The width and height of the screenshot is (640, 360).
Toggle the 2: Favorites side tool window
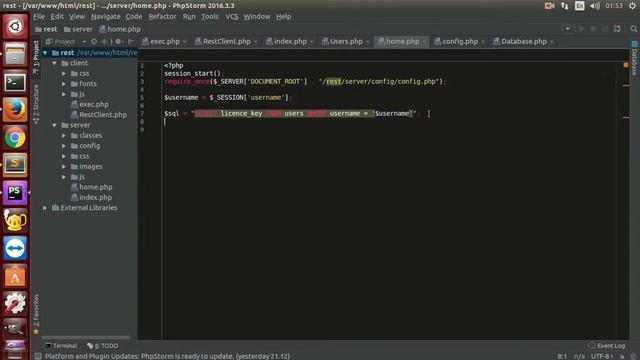click(36, 314)
